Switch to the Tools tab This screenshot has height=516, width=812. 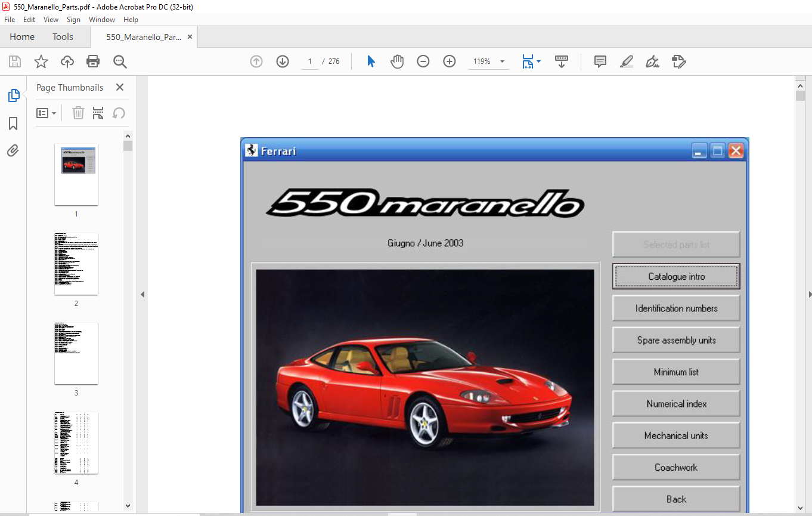coord(63,37)
